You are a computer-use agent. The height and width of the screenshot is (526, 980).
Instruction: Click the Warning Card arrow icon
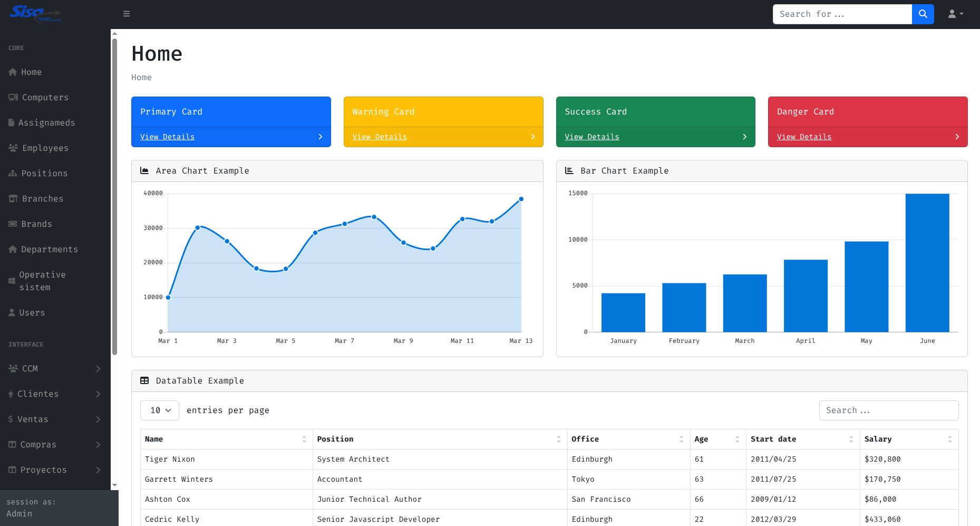pyautogui.click(x=532, y=137)
